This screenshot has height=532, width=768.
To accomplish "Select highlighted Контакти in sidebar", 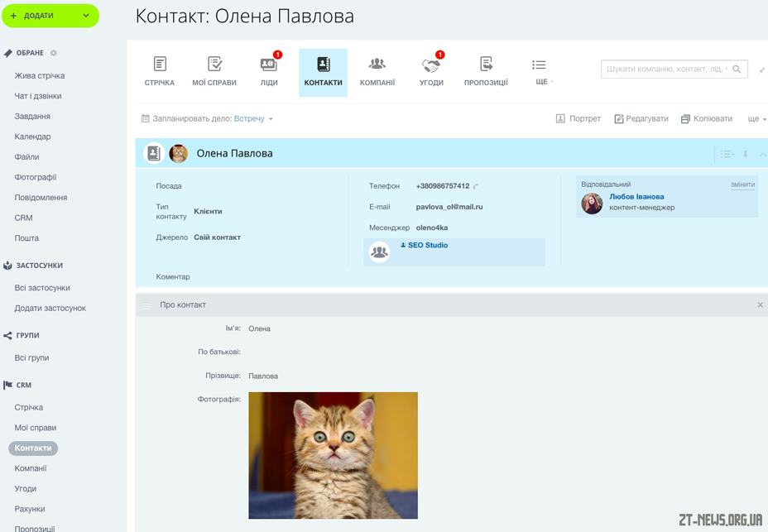I will point(33,448).
